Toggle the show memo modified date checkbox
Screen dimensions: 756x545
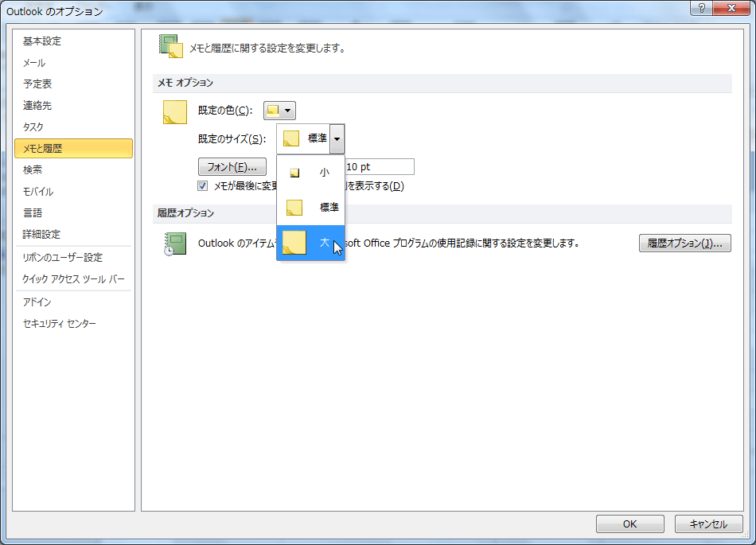[x=202, y=186]
